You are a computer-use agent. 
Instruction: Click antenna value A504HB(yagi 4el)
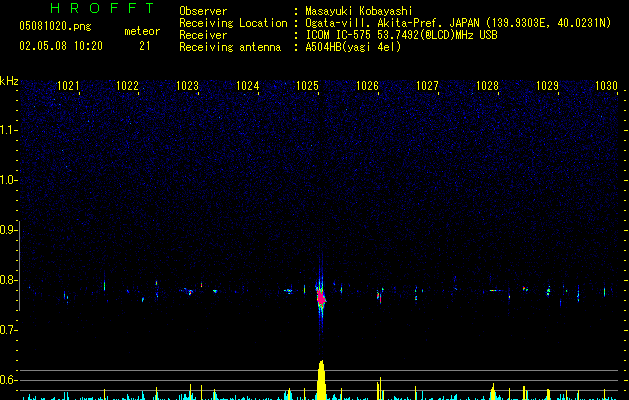click(x=353, y=47)
